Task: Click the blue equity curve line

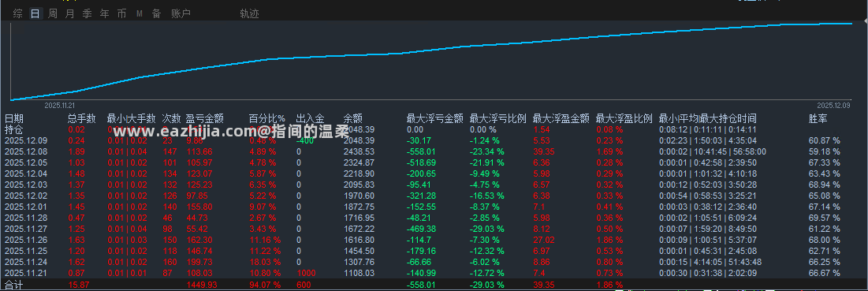Action: (x=432, y=51)
